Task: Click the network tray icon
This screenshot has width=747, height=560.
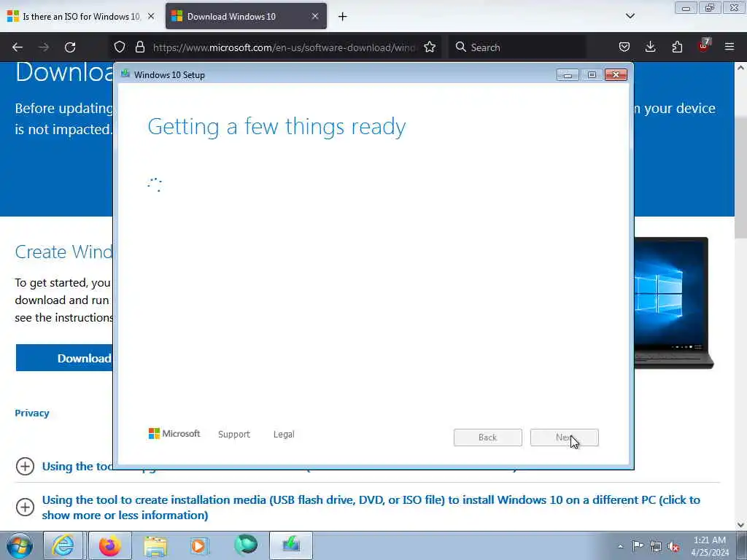Action: (656, 546)
